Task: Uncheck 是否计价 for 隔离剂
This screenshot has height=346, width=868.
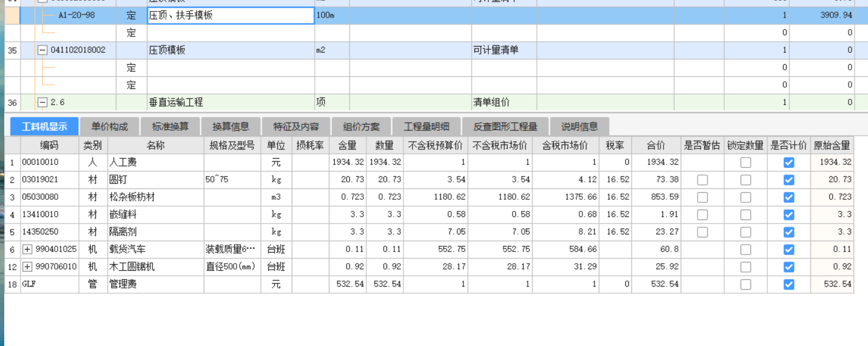Action: (789, 232)
